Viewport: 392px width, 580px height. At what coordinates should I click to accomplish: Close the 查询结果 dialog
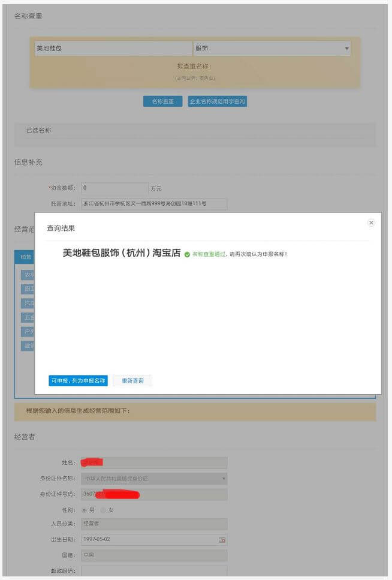click(x=371, y=223)
